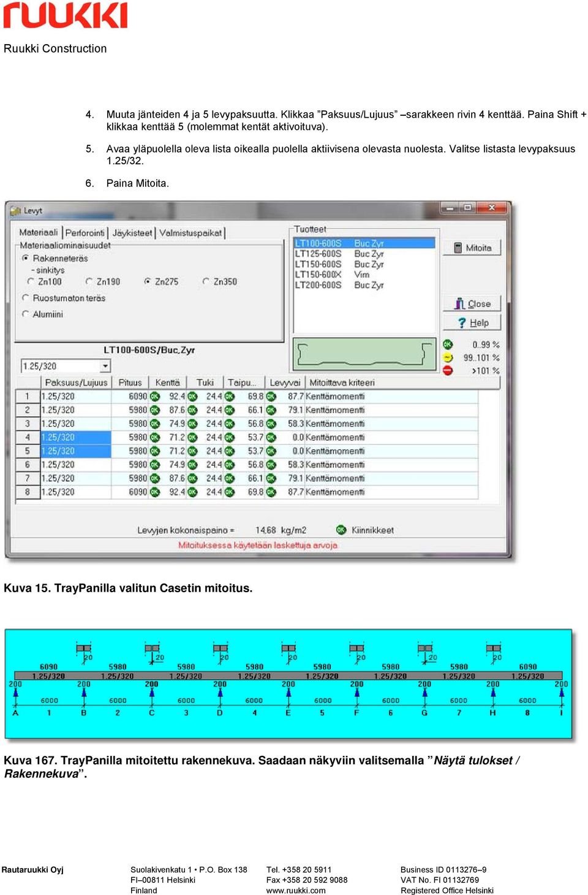The width and height of the screenshot is (588, 895).
Task: Select LT200-600S in Tuotteet list
Action: (364, 285)
